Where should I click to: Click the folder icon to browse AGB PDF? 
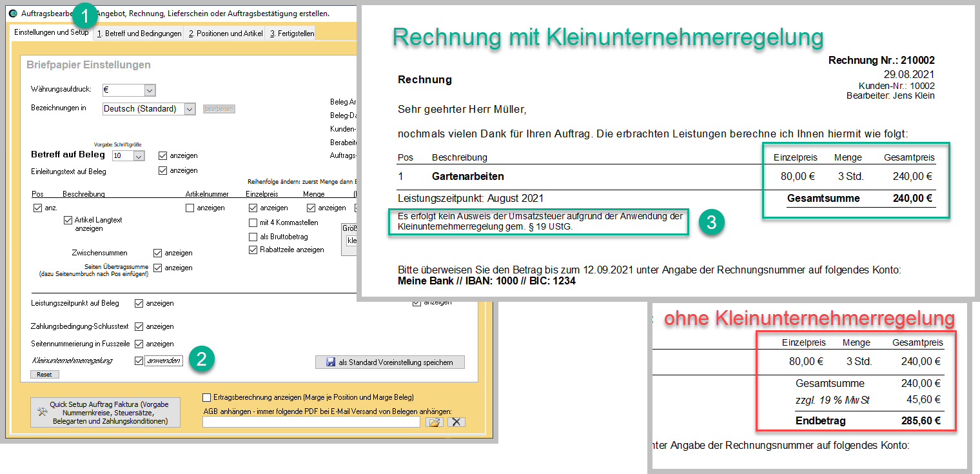pyautogui.click(x=435, y=422)
